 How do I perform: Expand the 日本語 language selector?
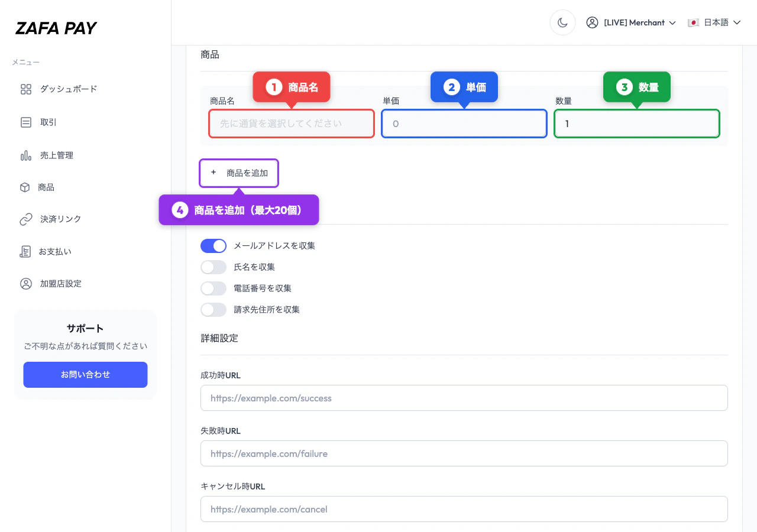(716, 22)
